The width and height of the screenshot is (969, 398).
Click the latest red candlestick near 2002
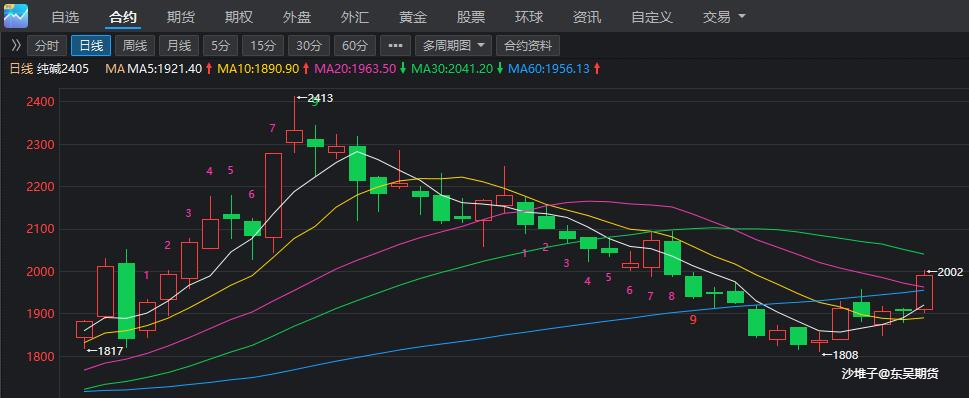[925, 292]
